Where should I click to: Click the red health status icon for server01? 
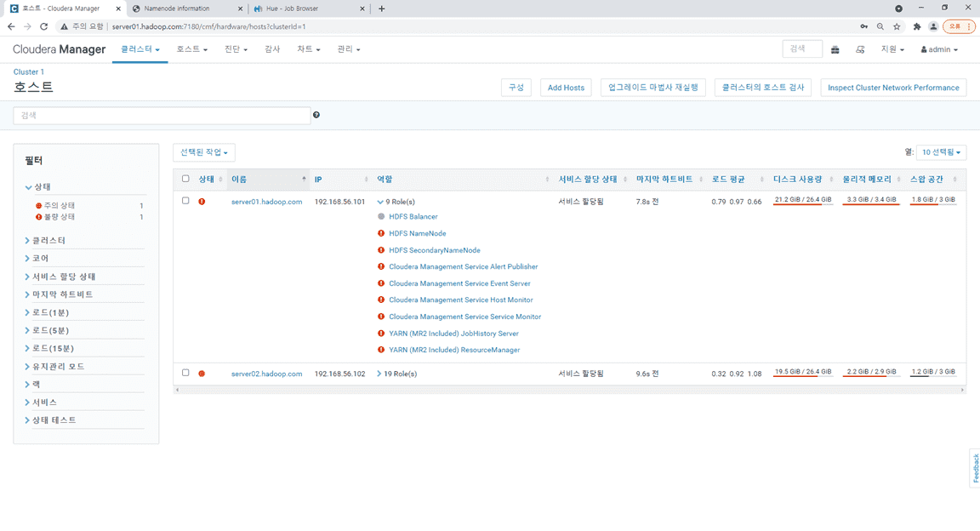coord(202,202)
